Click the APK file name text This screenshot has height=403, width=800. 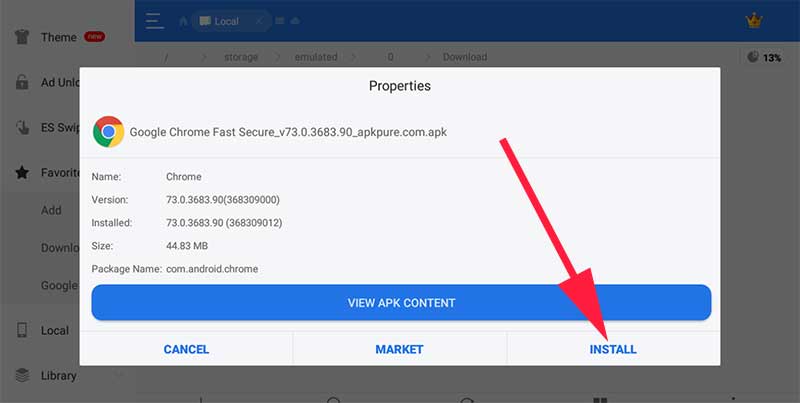(288, 132)
